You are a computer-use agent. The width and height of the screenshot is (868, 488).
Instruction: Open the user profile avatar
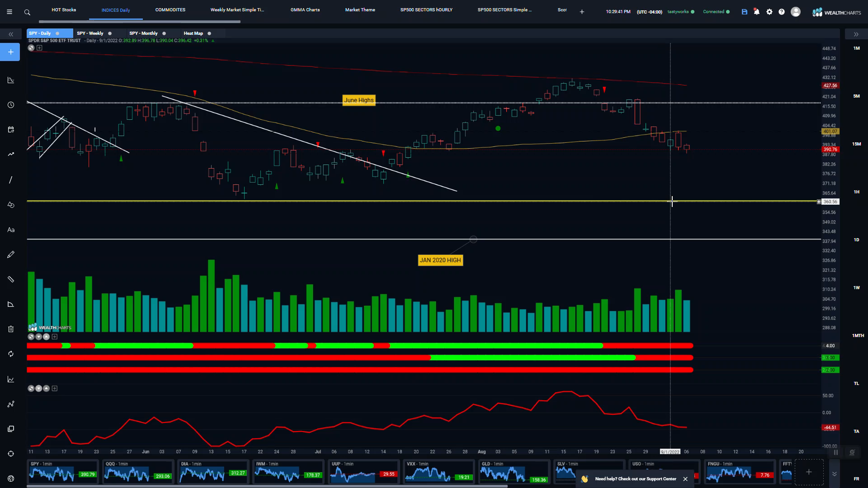coord(795,12)
